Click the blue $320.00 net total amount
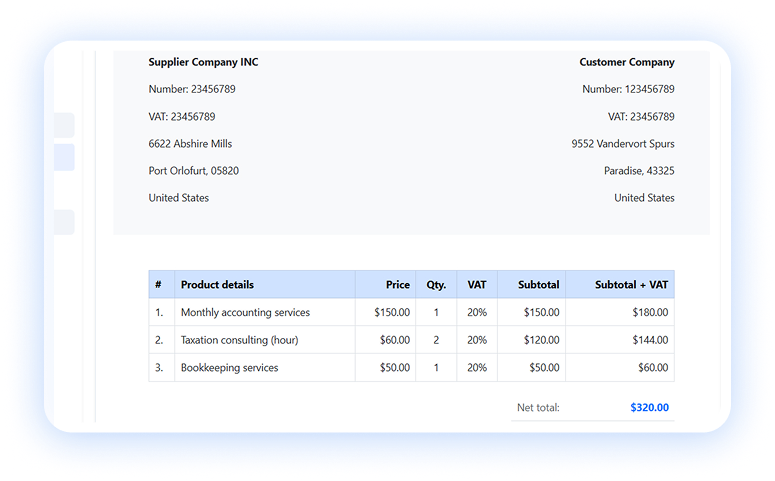Image resolution: width=775 pixels, height=481 pixels. point(649,408)
